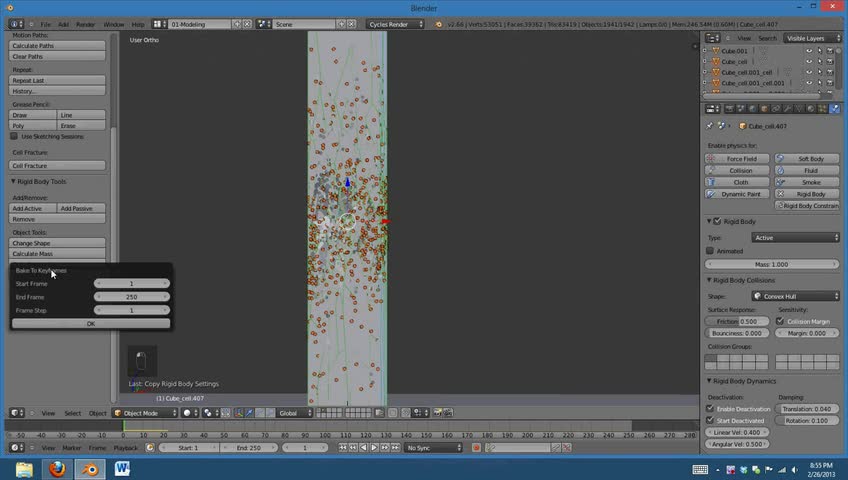Click the OpenGL render image icon
Screen dimensions: 848x480
pyautogui.click(x=437, y=413)
